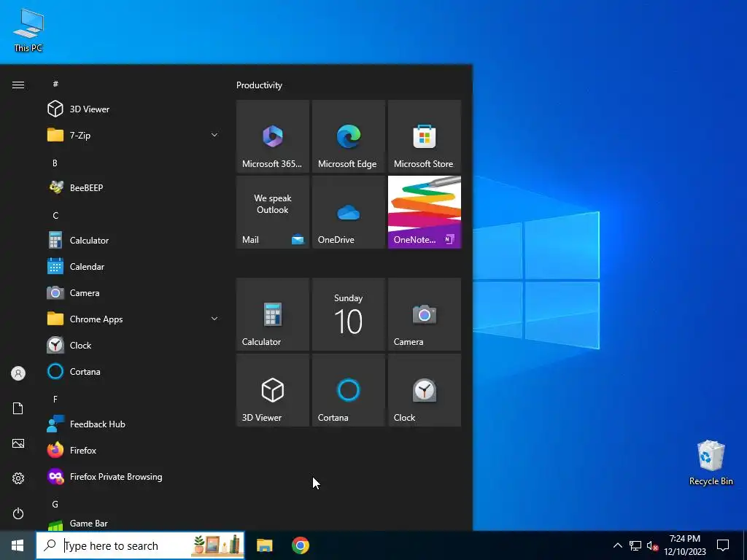Open Calendar in the app list

point(133,267)
